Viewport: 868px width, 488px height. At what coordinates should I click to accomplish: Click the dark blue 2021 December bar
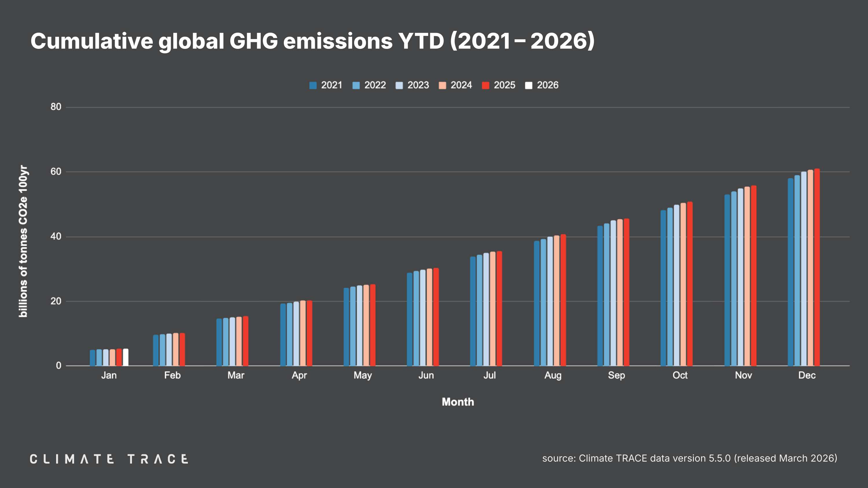pos(790,272)
